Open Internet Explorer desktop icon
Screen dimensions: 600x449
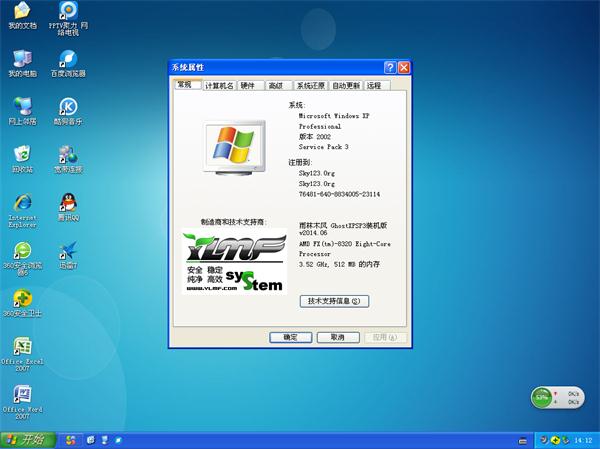(x=22, y=202)
